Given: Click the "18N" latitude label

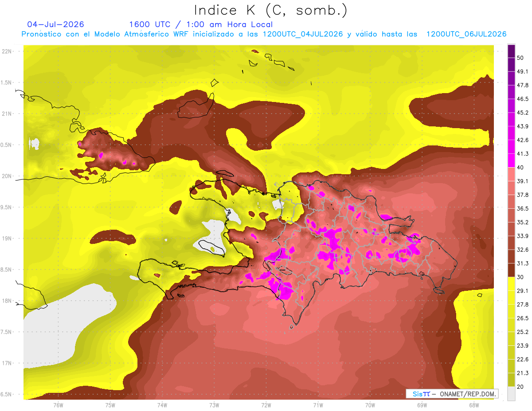Looking at the screenshot, I should click(x=7, y=301).
